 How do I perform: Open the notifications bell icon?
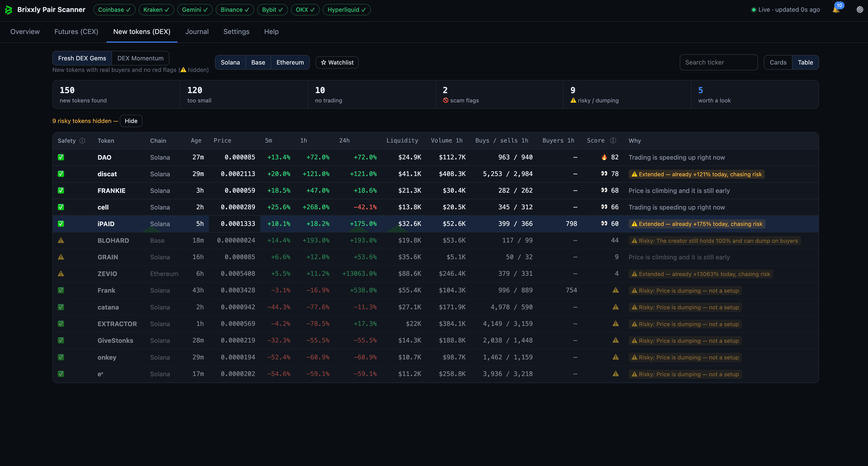pos(836,10)
